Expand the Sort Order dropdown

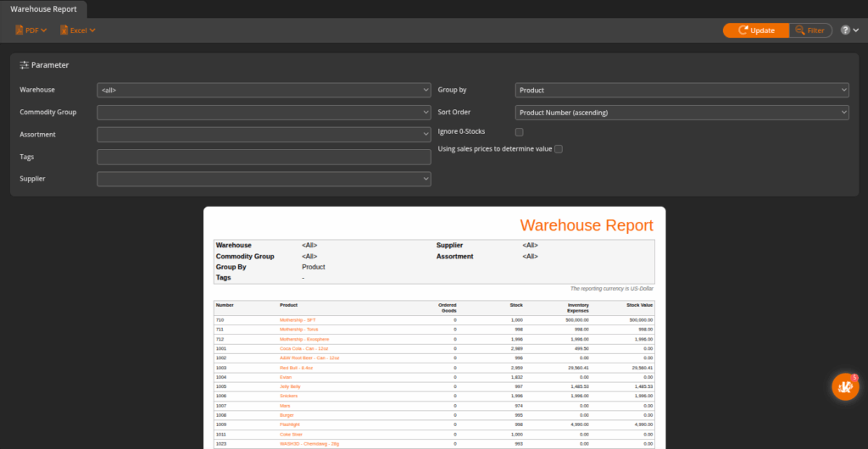pos(682,112)
